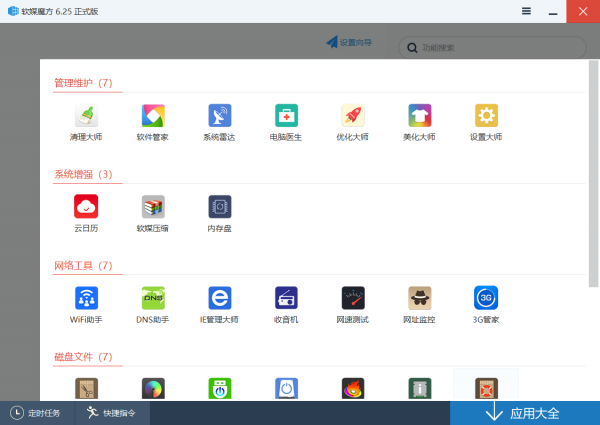Click the search magnifier icon

412,48
